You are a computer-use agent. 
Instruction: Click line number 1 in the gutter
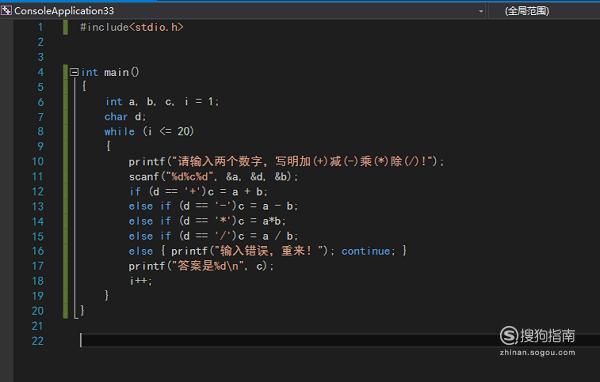(40, 27)
